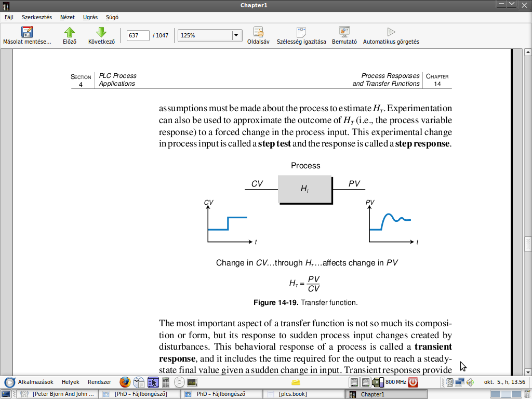Switch to the third workspace in switcher
Screen dimensions: 532x399
516,394
